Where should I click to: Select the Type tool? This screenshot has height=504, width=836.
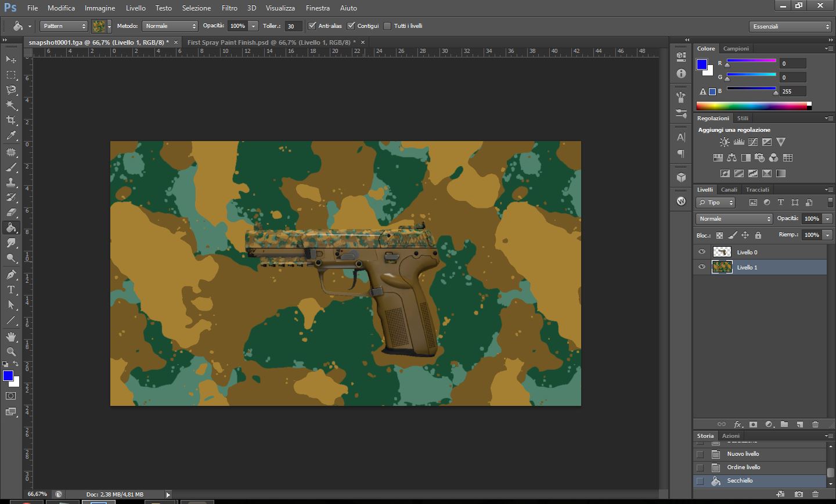point(11,290)
